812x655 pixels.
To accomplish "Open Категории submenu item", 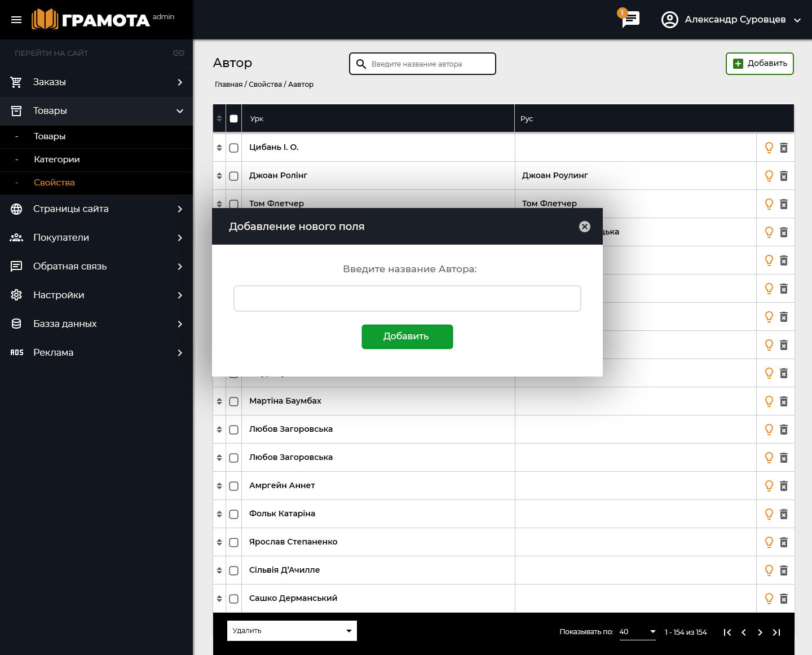I will coord(96,160).
